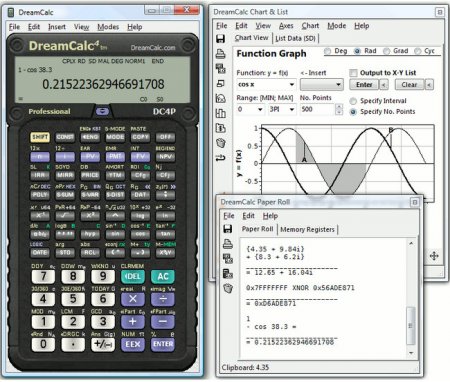Click the tan key on the calculator

(165, 234)
